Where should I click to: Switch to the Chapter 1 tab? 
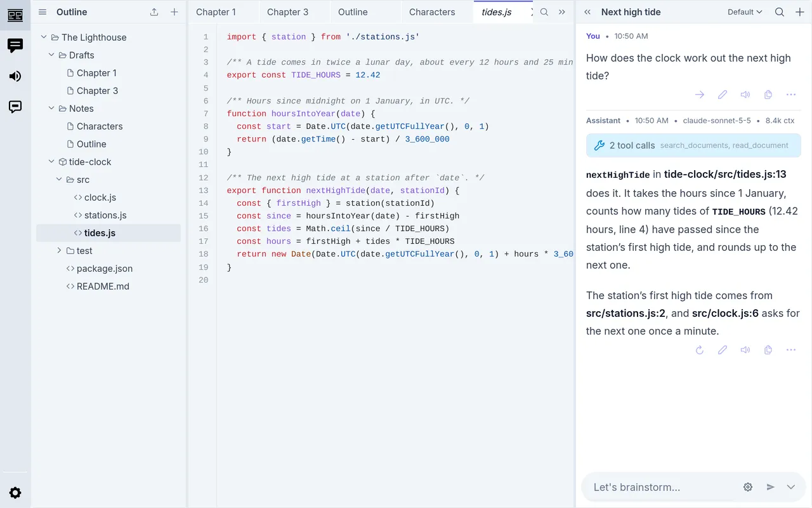[216, 12]
